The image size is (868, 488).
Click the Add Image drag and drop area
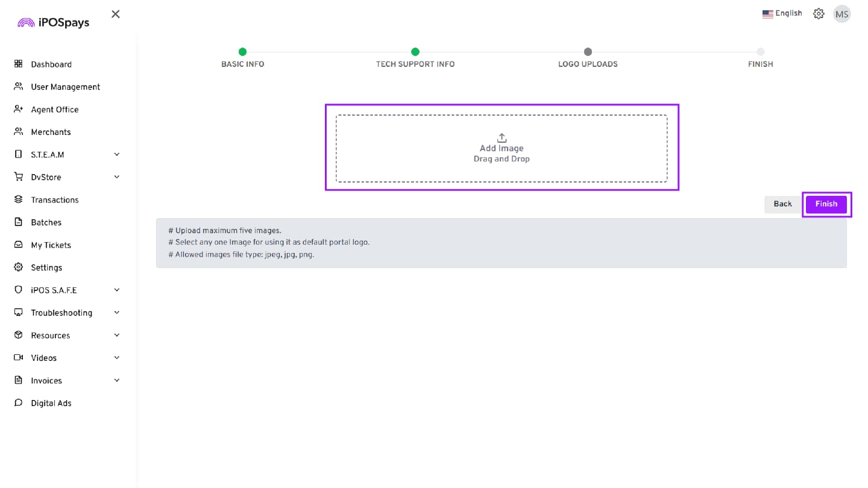(502, 148)
